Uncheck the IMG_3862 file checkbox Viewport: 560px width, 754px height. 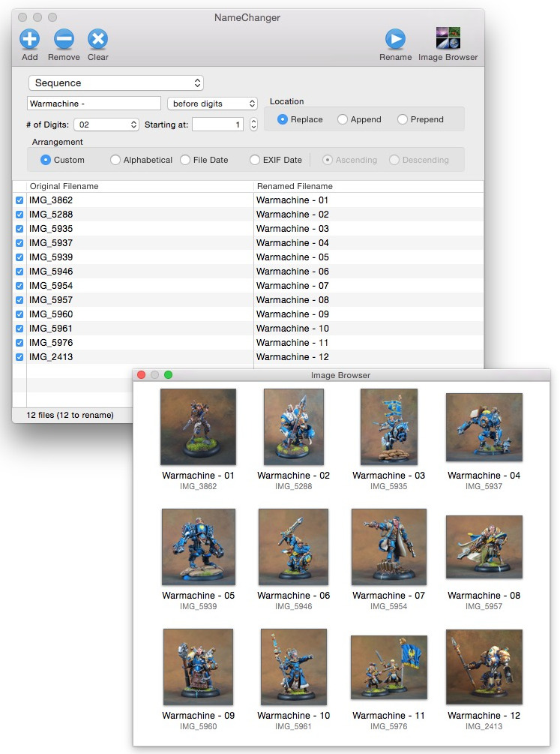coord(19,200)
